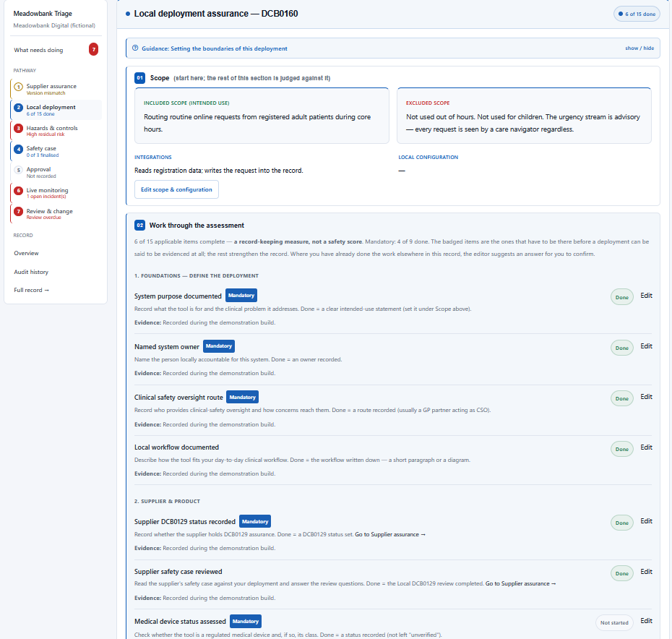672x639 pixels.
Task: Click the Safety case step 4 circle
Action: pos(19,149)
